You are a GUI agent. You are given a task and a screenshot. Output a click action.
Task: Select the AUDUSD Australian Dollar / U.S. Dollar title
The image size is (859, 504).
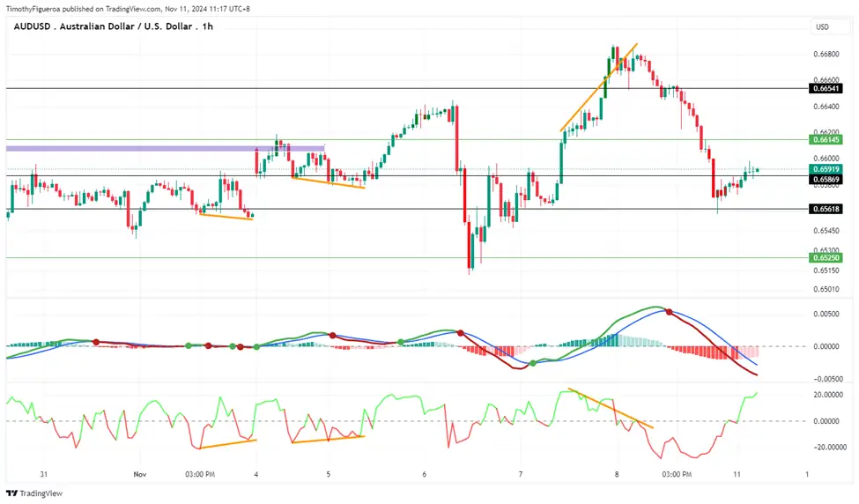pos(114,26)
